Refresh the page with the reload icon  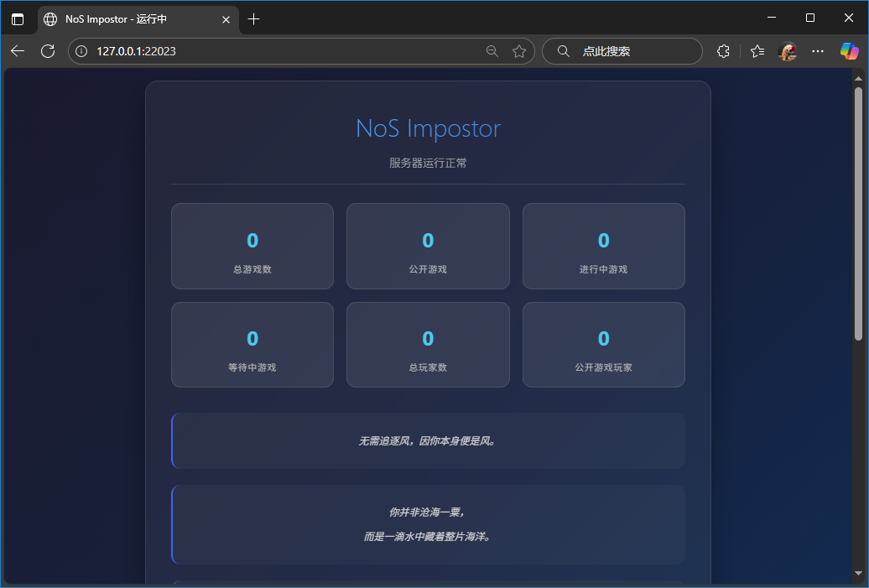pyautogui.click(x=48, y=51)
